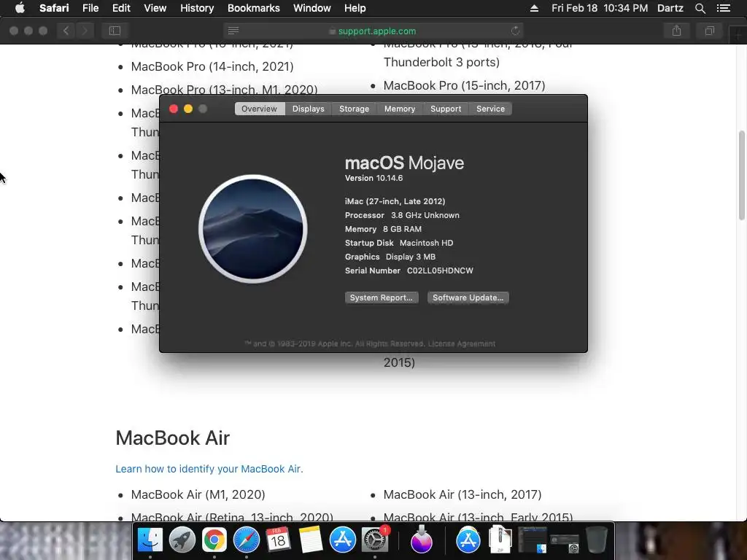Open Notification Center list icon
This screenshot has width=747, height=560.
(x=724, y=8)
